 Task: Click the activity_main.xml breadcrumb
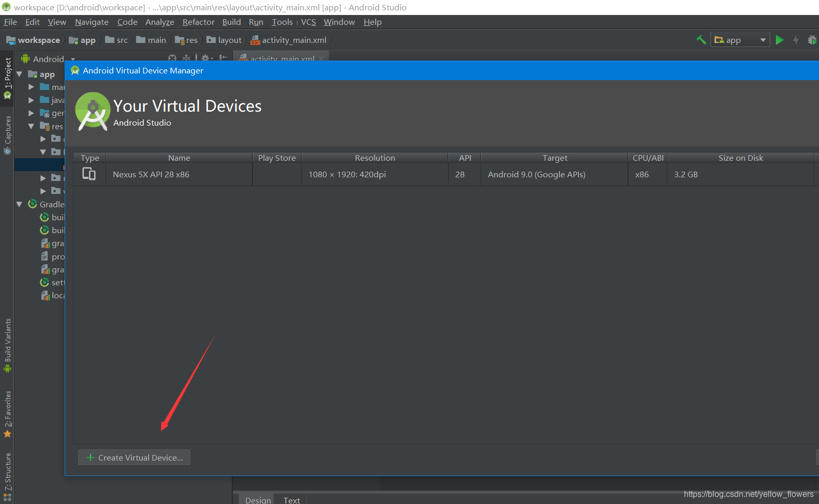click(289, 40)
